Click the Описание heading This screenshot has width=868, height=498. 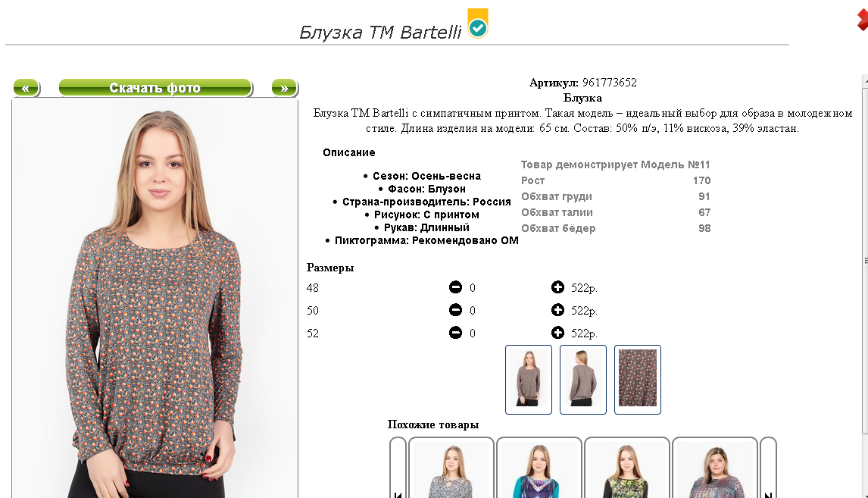pyautogui.click(x=348, y=152)
